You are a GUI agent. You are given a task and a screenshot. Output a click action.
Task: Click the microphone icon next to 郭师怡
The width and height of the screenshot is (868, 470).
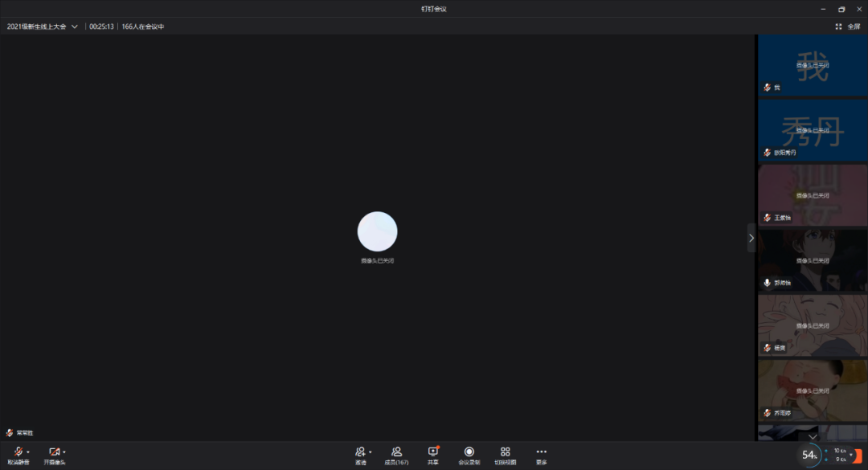click(768, 283)
